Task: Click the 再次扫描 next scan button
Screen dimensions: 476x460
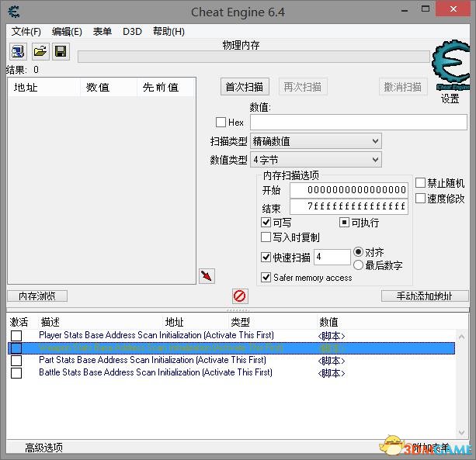Action: tap(303, 87)
